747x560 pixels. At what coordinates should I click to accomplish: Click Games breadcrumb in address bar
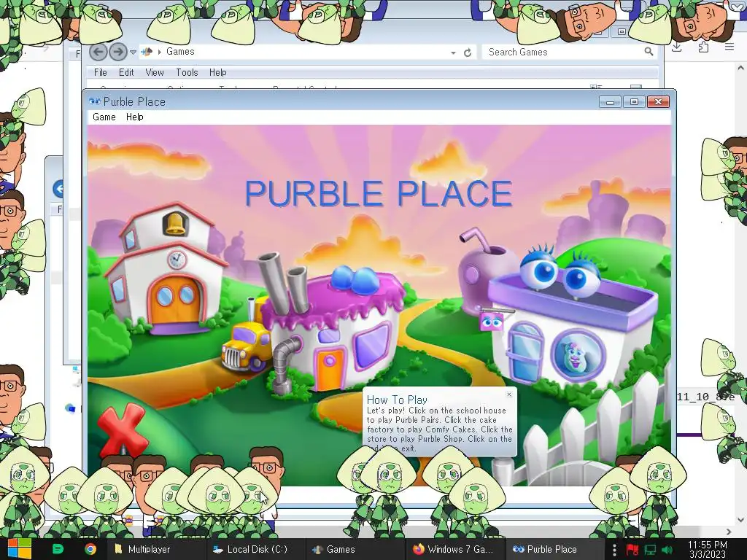click(x=180, y=52)
